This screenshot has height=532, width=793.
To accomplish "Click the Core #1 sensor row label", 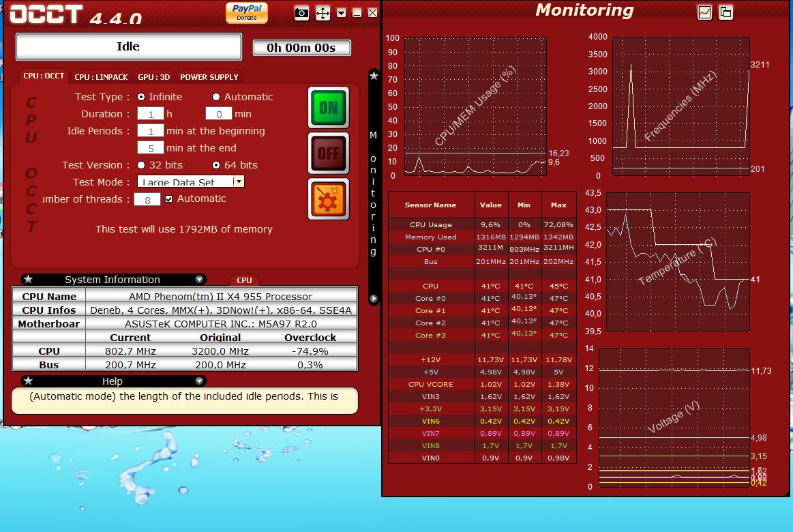I will tap(431, 310).
